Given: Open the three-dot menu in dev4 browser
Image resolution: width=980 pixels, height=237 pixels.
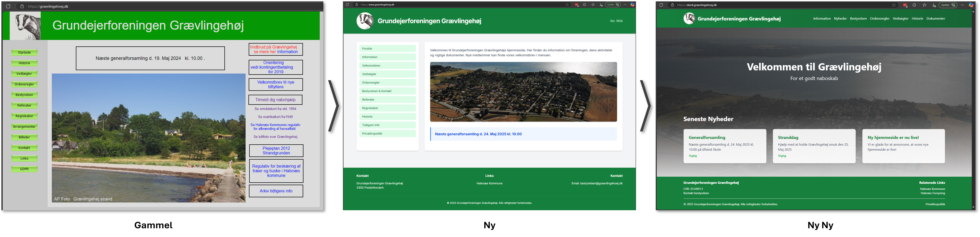Looking at the screenshot, I should (963, 5).
